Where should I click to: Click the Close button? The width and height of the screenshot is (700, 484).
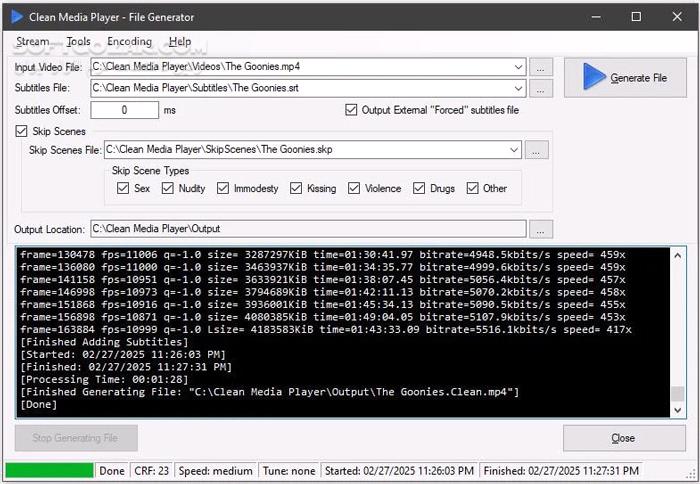click(x=623, y=438)
